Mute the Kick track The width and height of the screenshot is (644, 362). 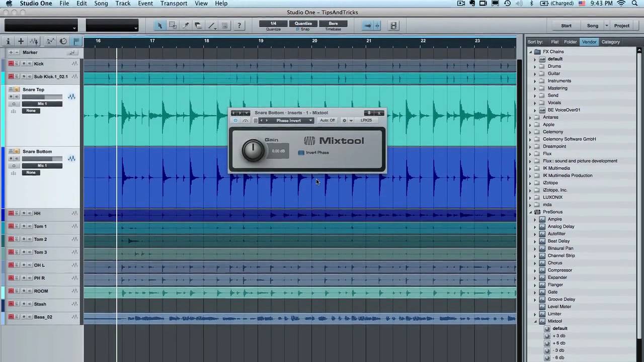click(11, 63)
